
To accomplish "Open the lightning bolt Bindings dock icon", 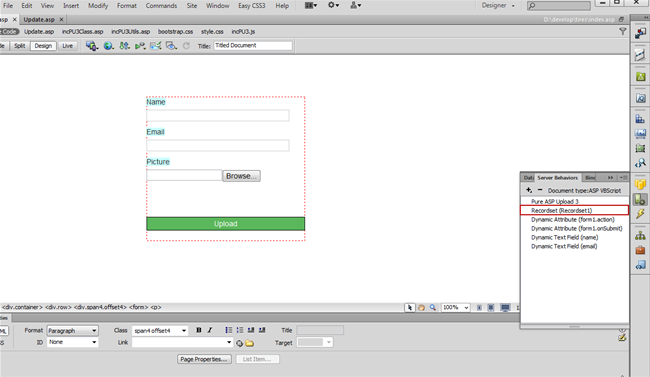I will pyautogui.click(x=640, y=214).
